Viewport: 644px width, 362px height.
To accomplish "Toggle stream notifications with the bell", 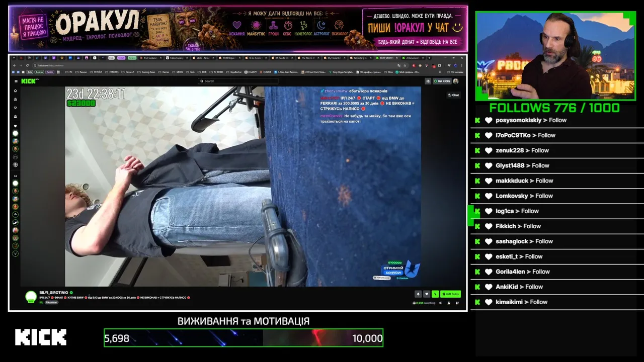I will (x=418, y=294).
